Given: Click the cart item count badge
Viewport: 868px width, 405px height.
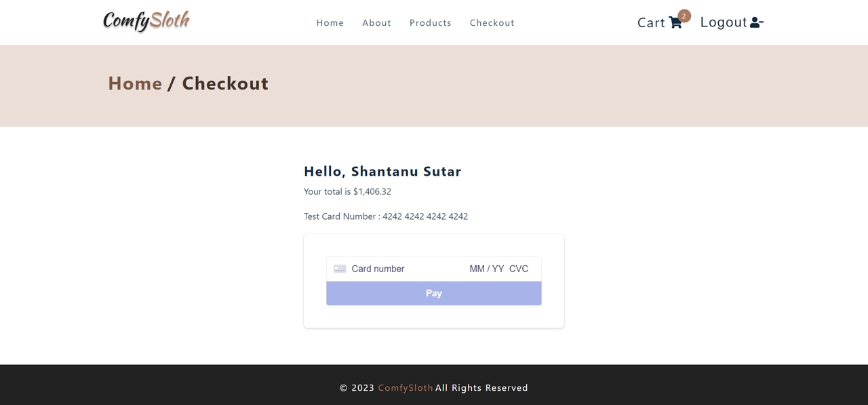Looking at the screenshot, I should point(684,16).
